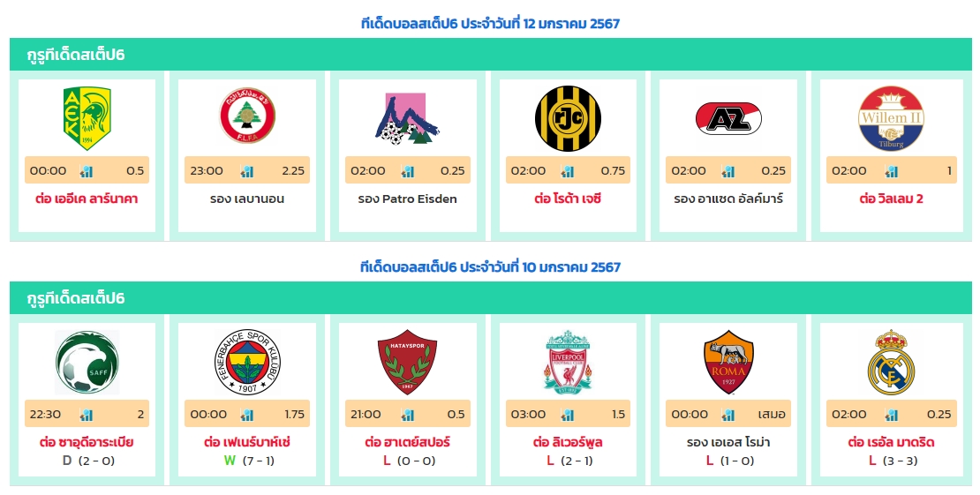This screenshot has width=980, height=495.
Task: Click the ต่อ เฟเนร์บาห์เช่ tip text
Action: point(247,442)
